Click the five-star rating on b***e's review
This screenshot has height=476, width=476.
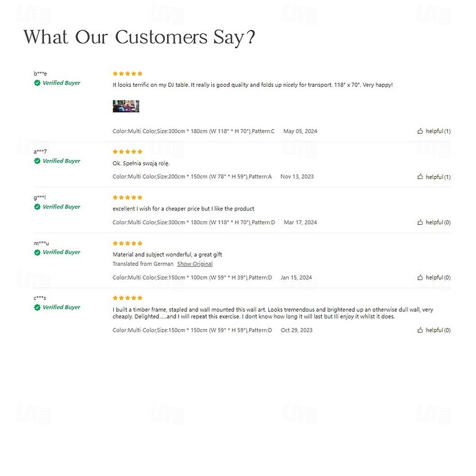pyautogui.click(x=127, y=74)
